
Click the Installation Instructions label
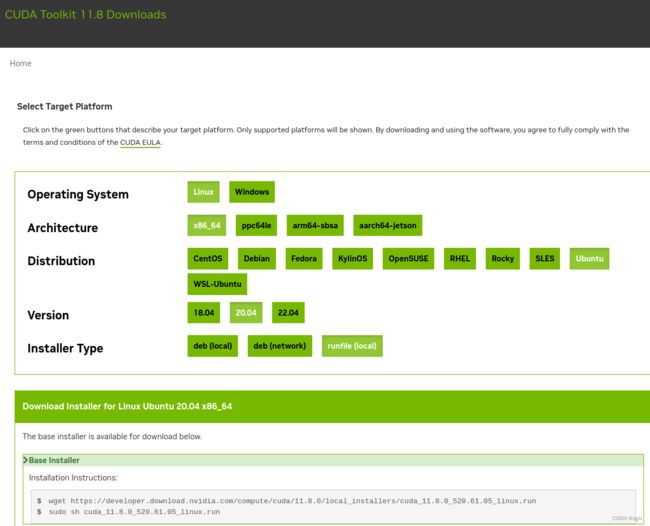tap(73, 478)
